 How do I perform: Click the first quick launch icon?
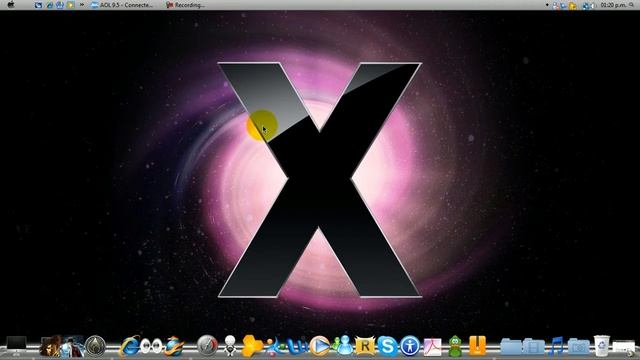38,5
